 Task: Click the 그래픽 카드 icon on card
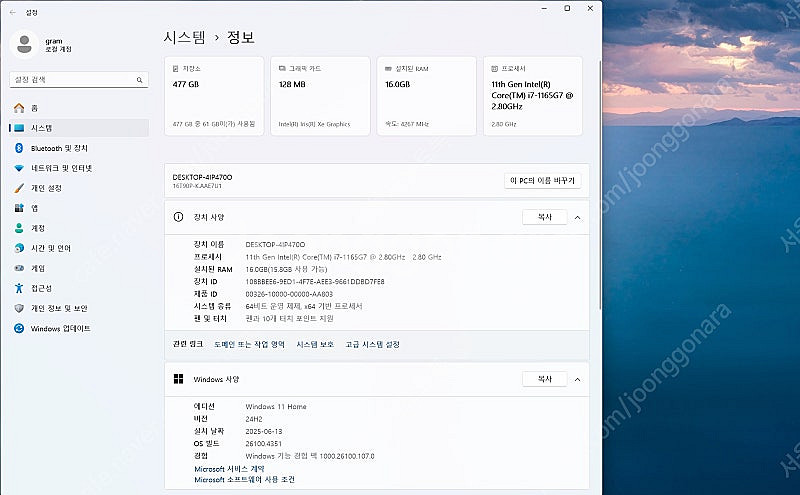point(282,68)
